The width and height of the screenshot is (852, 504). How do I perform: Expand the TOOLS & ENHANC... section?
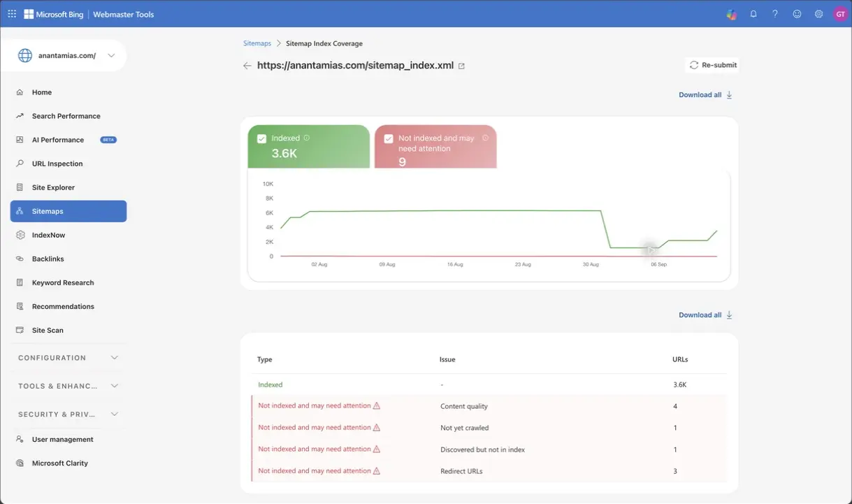[x=68, y=386]
